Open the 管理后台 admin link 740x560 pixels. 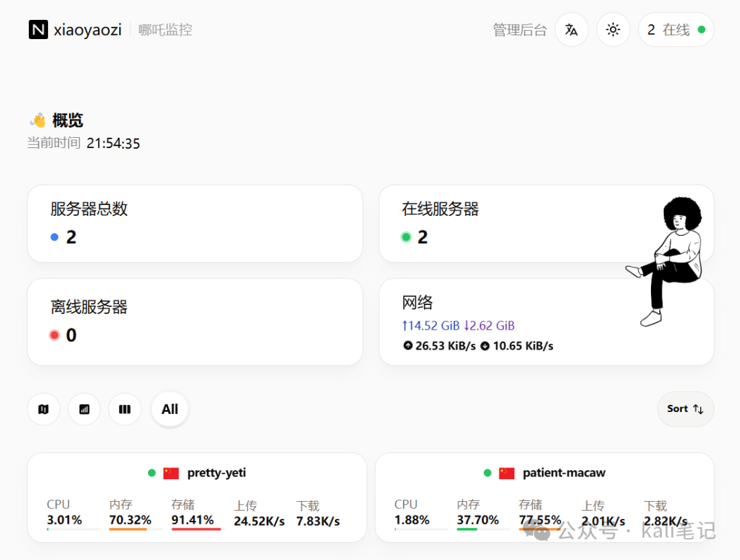click(x=520, y=30)
